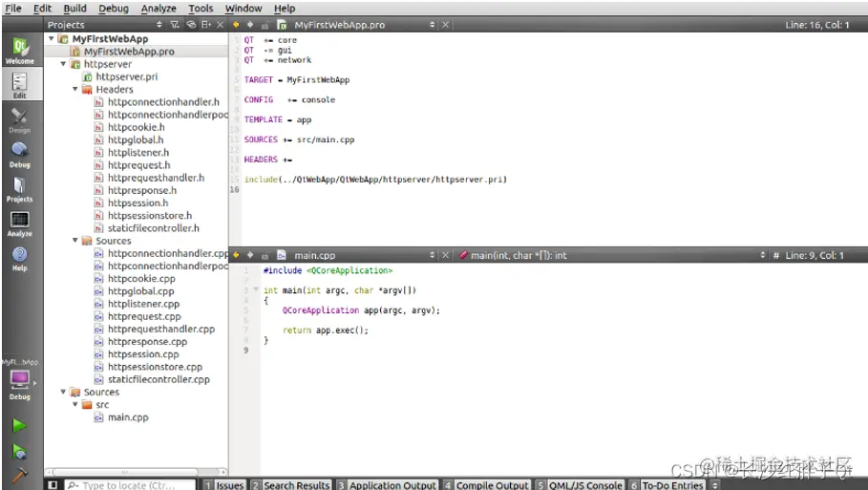Collapse the src folder
The image size is (868, 490).
tap(75, 404)
